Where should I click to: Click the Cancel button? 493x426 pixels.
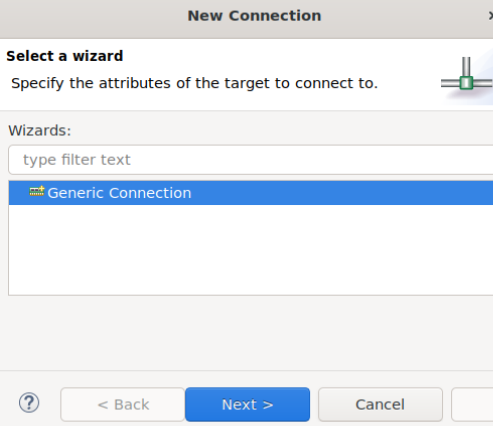pos(380,404)
